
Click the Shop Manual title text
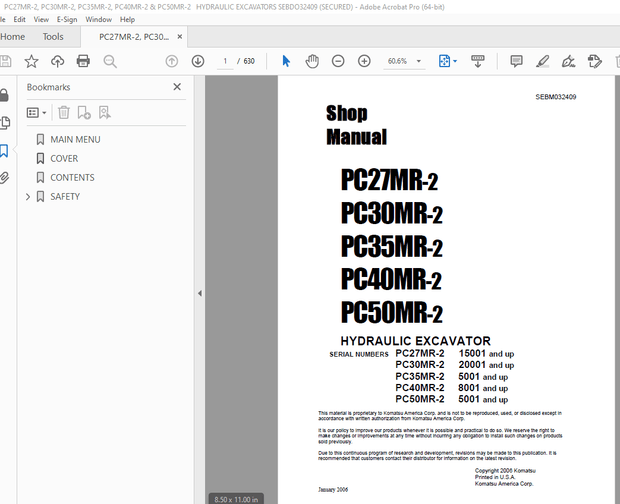356,125
